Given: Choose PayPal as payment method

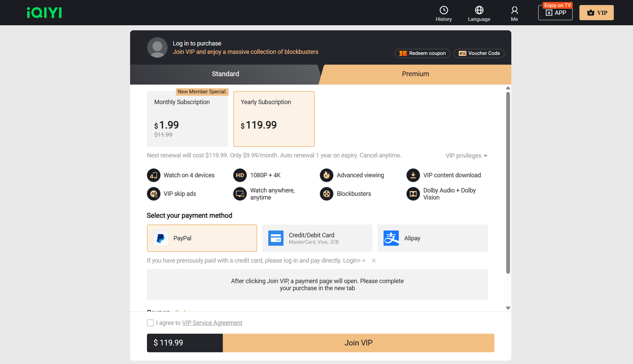Looking at the screenshot, I should 202,238.
